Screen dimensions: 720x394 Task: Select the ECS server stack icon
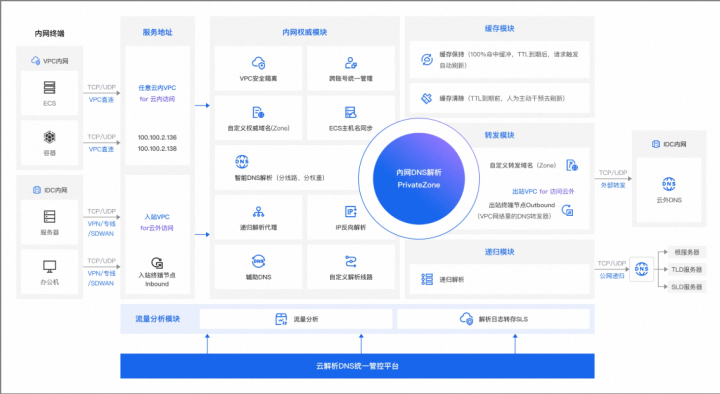click(x=50, y=87)
